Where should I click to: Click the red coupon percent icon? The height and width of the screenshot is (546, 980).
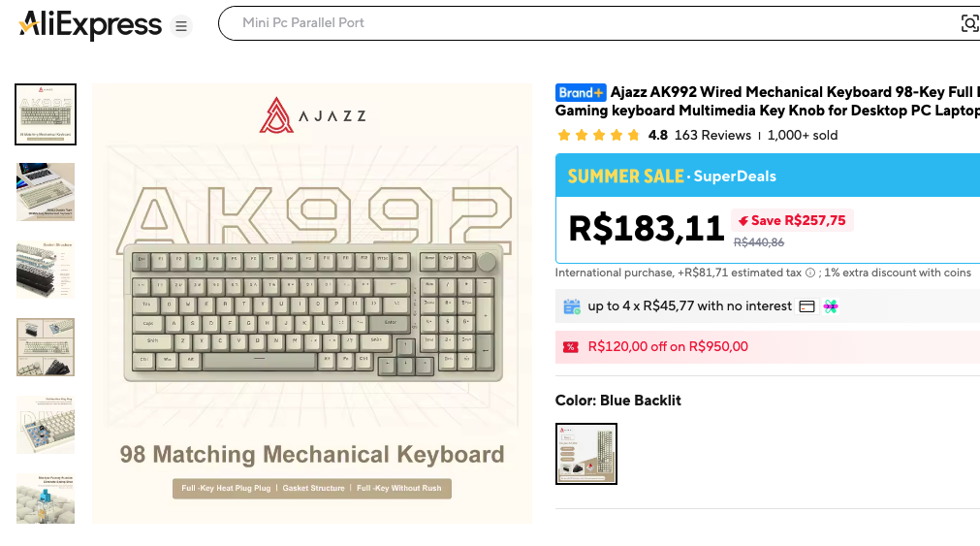click(x=571, y=347)
